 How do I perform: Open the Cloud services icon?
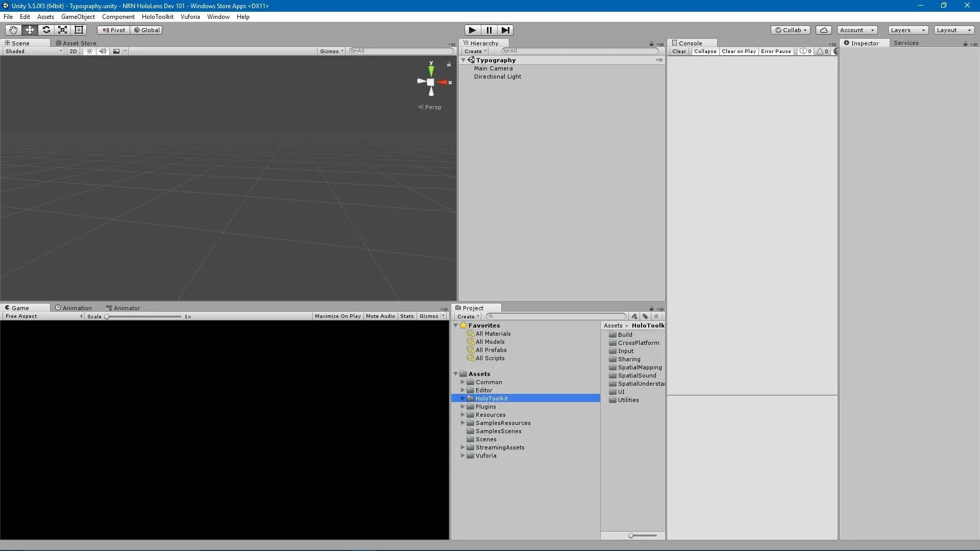(x=824, y=30)
